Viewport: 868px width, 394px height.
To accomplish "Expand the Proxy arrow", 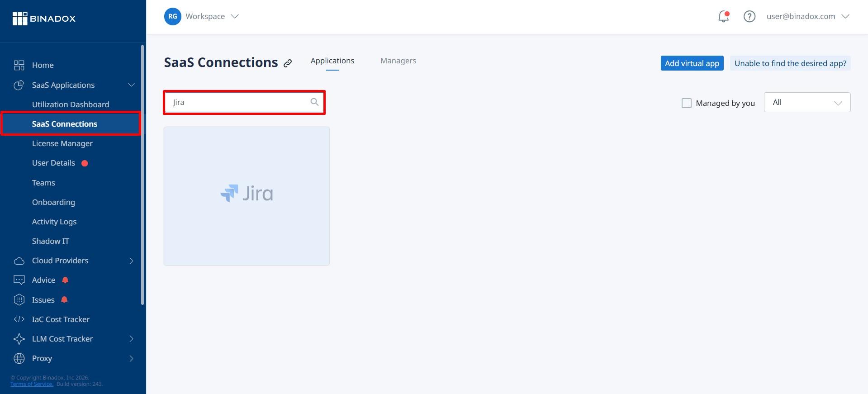I will (x=131, y=359).
